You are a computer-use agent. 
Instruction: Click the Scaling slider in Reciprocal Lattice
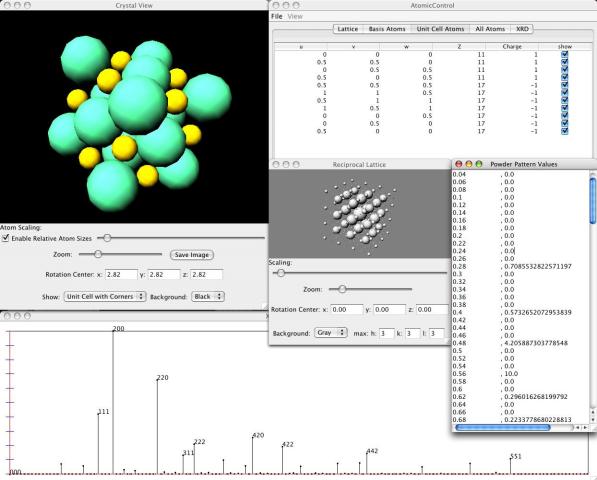point(360,273)
